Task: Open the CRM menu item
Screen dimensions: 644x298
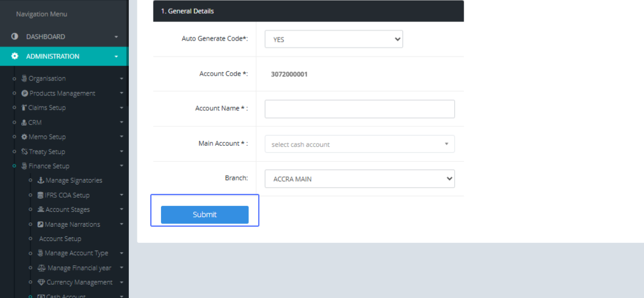Action: click(x=34, y=122)
